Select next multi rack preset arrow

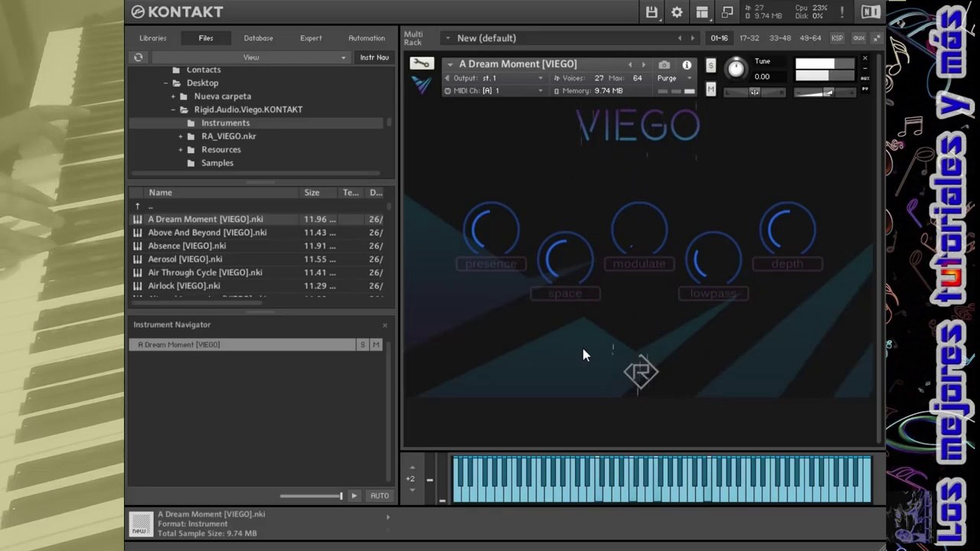point(692,38)
